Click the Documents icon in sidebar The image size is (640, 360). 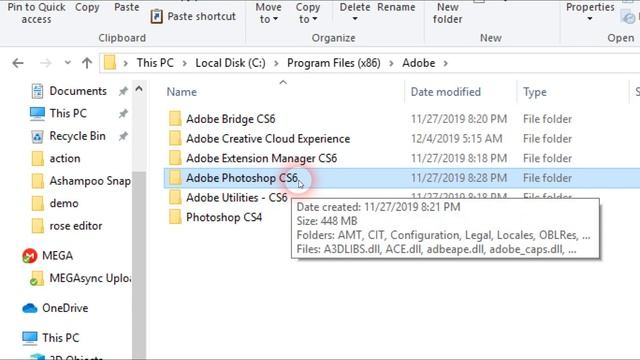(37, 91)
